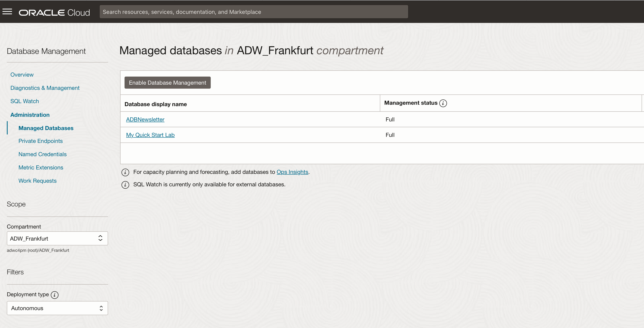
Task: Open Named Credentials page
Action: tap(43, 154)
